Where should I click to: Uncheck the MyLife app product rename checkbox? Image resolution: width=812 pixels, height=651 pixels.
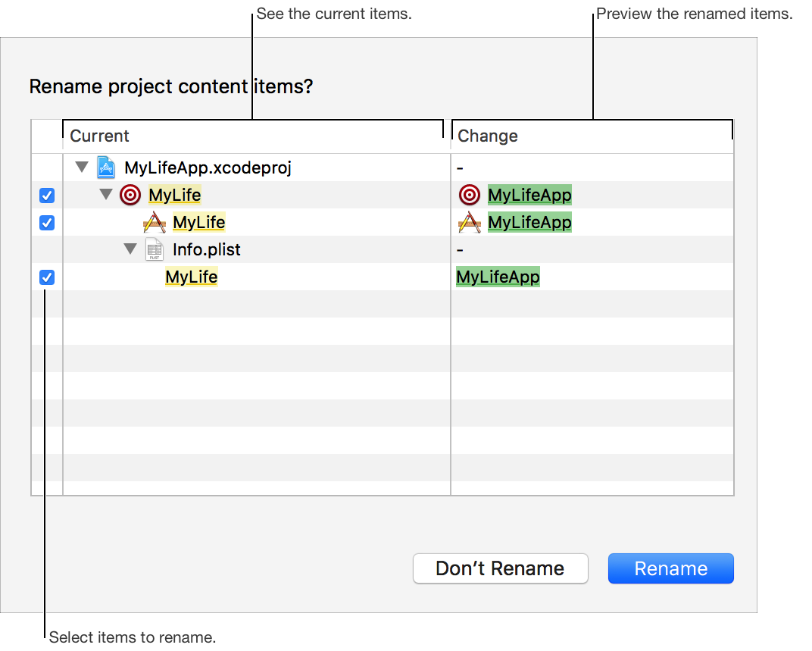47,223
